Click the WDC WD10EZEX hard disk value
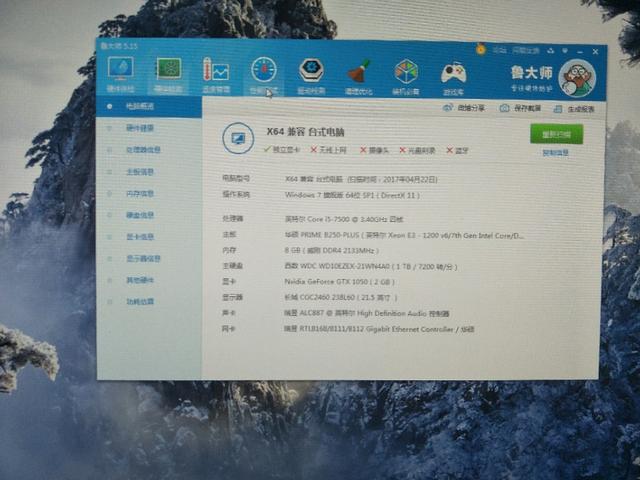This screenshot has width=640, height=480. (x=371, y=267)
